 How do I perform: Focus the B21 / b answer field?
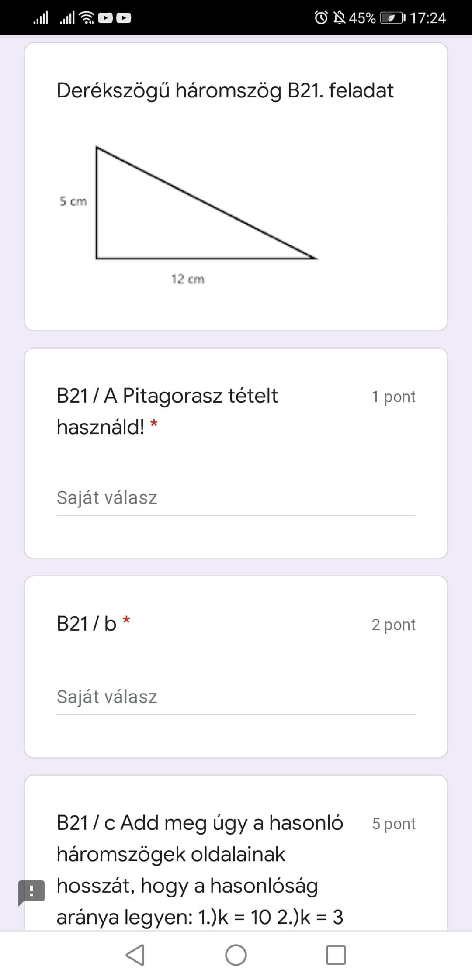[x=236, y=697]
